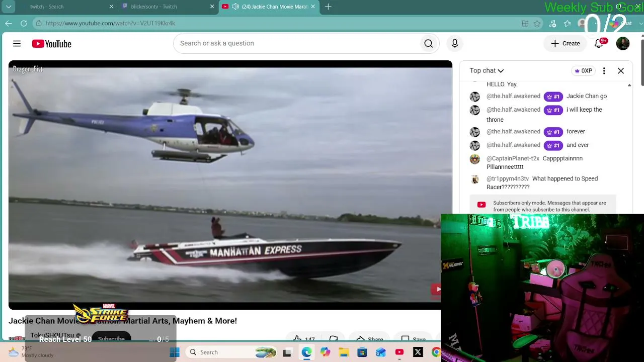Click @CaptainPlanet-t2x username in chat
Viewport: 644px width, 362px height.
(513, 158)
